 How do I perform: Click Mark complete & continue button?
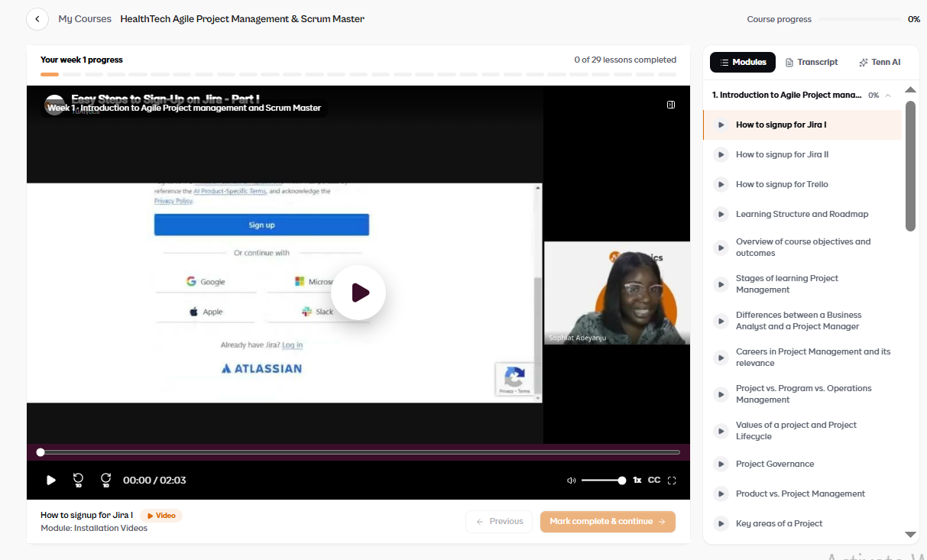coord(608,522)
